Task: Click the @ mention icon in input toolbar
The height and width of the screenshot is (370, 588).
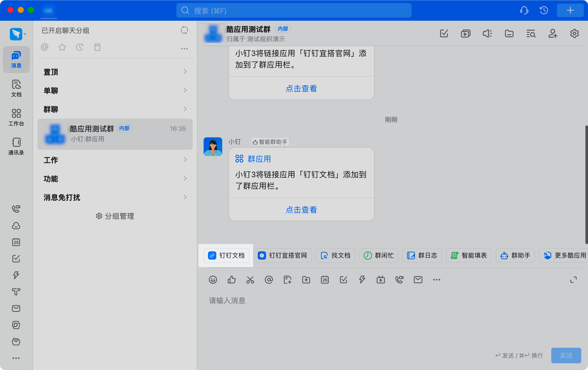Action: (269, 280)
